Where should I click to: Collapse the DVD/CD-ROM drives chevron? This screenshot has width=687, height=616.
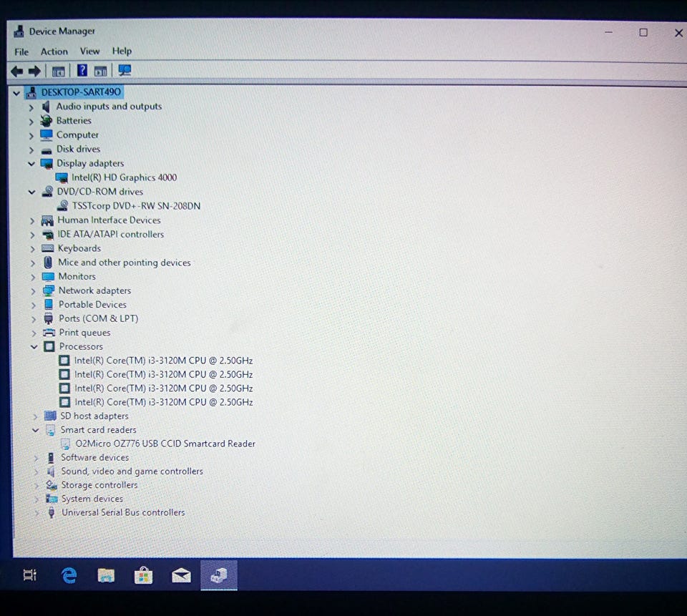pyautogui.click(x=31, y=192)
